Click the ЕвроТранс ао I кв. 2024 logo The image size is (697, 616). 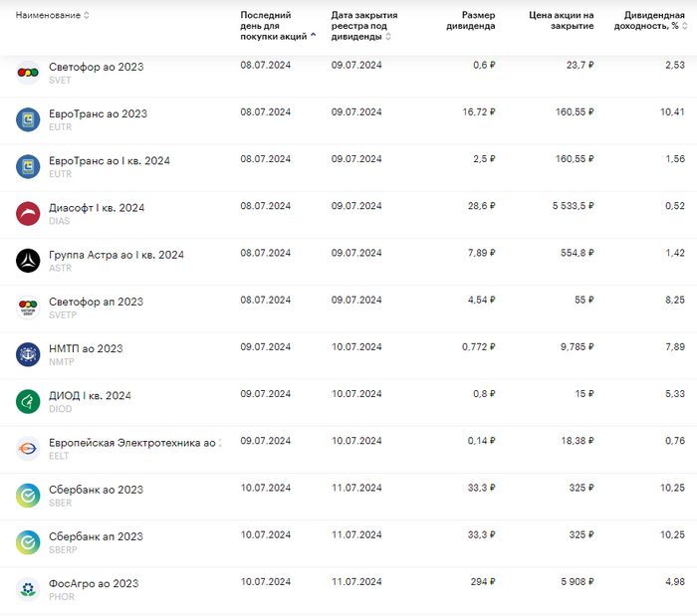(x=28, y=166)
